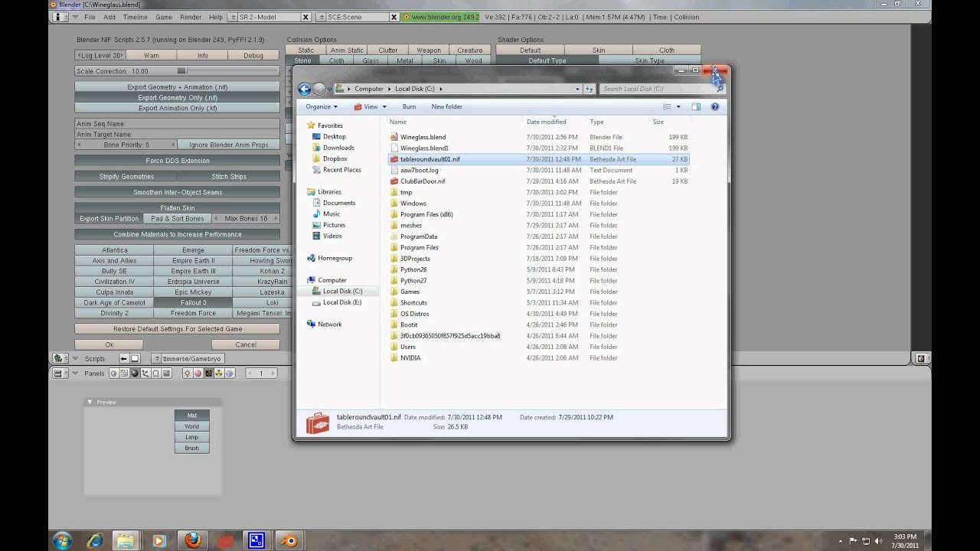Open Windows Media Player from taskbar
Screen dimensions: 980x551
click(x=159, y=540)
